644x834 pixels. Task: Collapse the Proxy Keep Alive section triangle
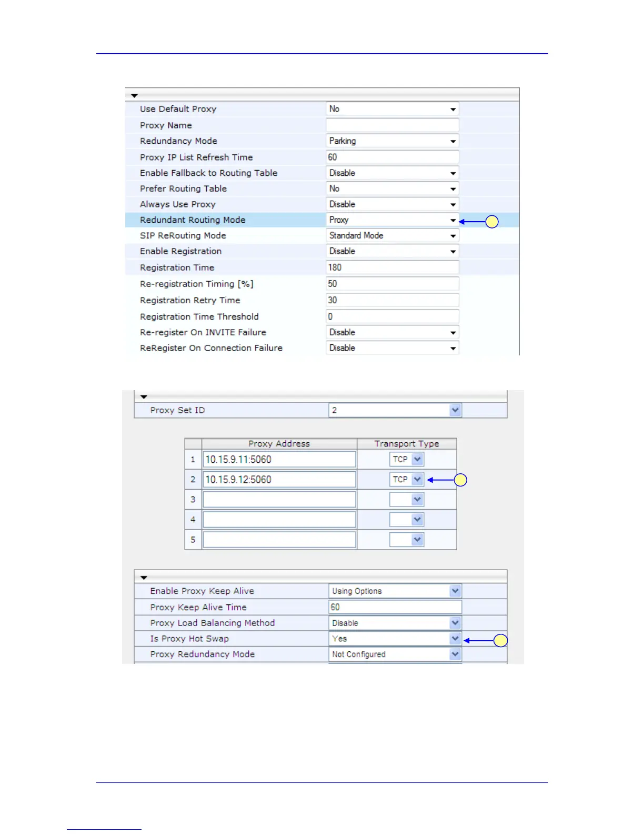coord(144,578)
